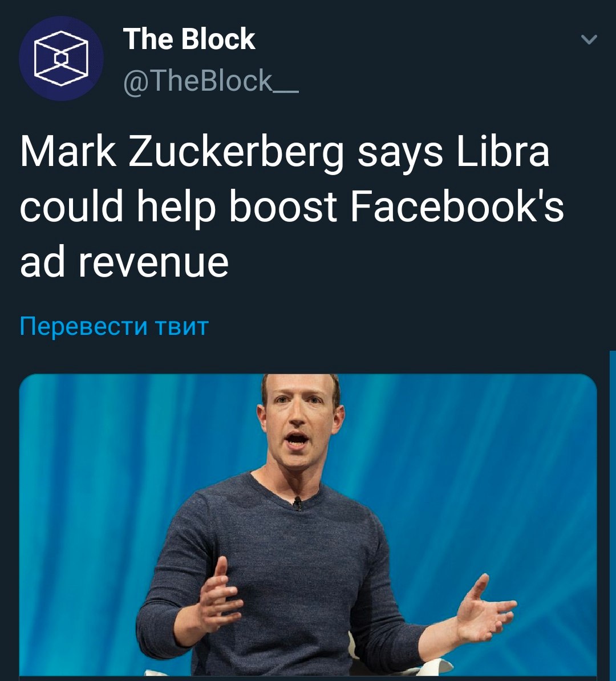Viewport: 616px width, 681px height.
Task: Click the lapel microphone on the sweater
Action: (298, 504)
